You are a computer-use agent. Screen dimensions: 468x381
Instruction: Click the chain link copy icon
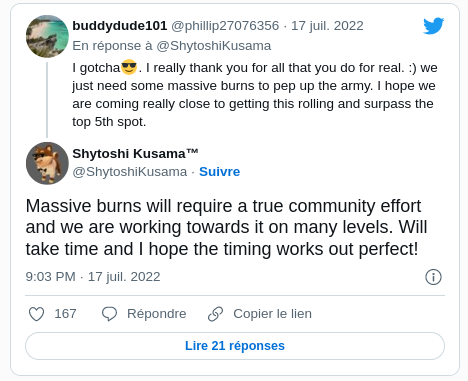point(215,314)
